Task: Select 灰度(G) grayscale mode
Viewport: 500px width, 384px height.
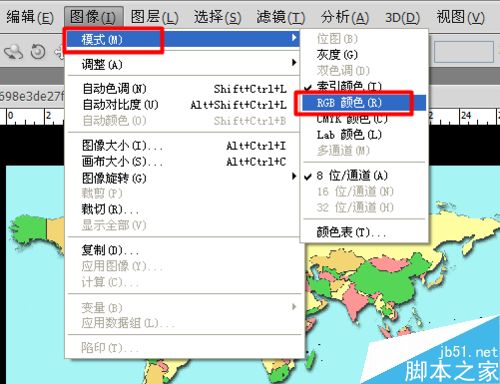Action: (364, 54)
